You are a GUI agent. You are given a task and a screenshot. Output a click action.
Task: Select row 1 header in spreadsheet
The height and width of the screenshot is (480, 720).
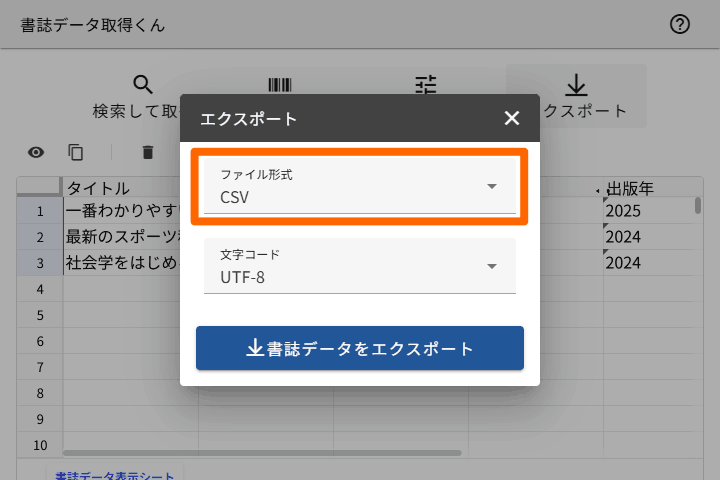(x=40, y=211)
